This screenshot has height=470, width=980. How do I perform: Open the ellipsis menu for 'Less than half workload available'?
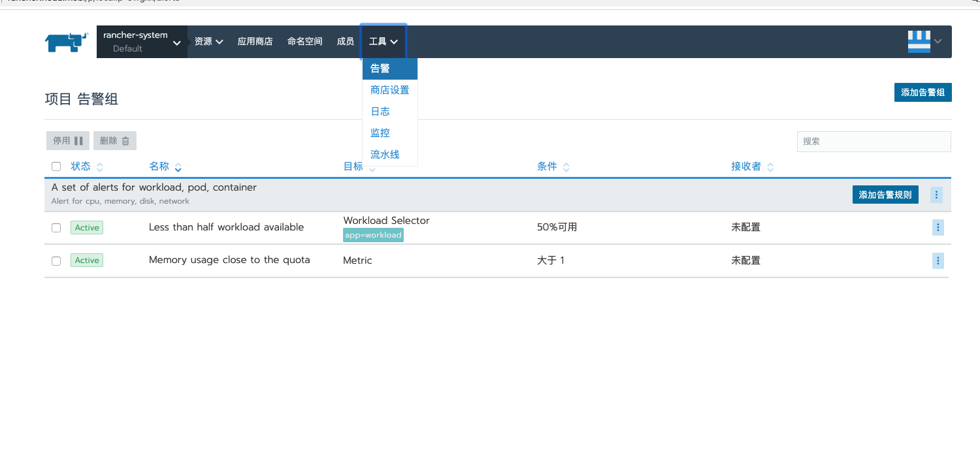938,227
